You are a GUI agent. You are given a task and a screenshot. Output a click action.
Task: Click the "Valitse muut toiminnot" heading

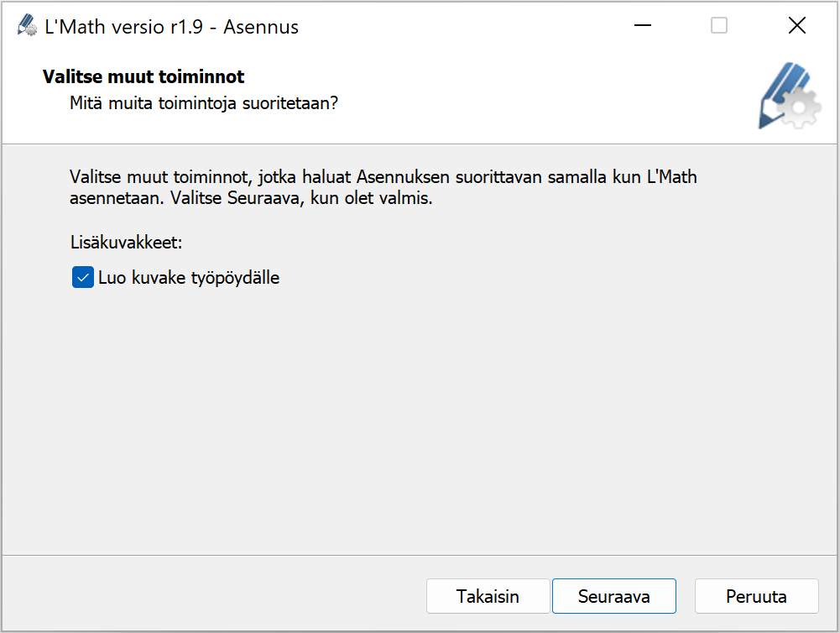click(x=143, y=77)
